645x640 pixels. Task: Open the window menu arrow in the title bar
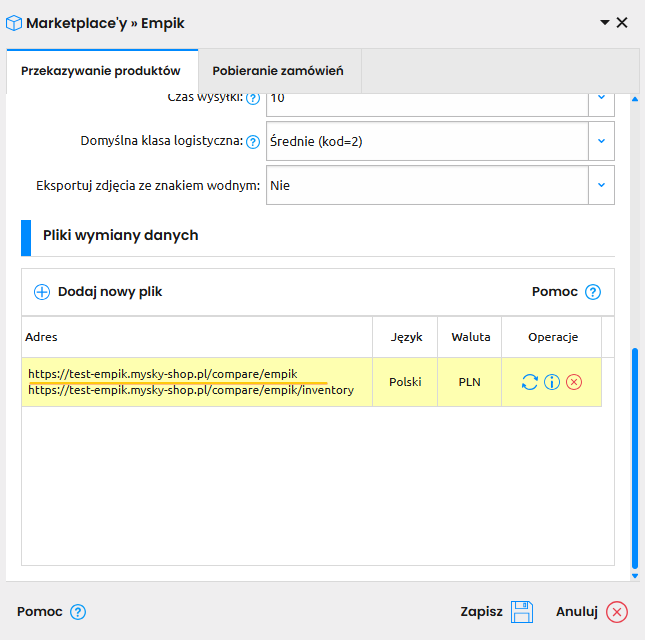click(x=604, y=22)
